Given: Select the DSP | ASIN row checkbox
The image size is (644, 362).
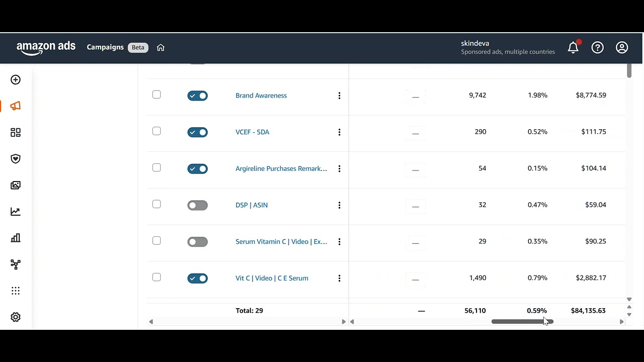Looking at the screenshot, I should pos(156,204).
